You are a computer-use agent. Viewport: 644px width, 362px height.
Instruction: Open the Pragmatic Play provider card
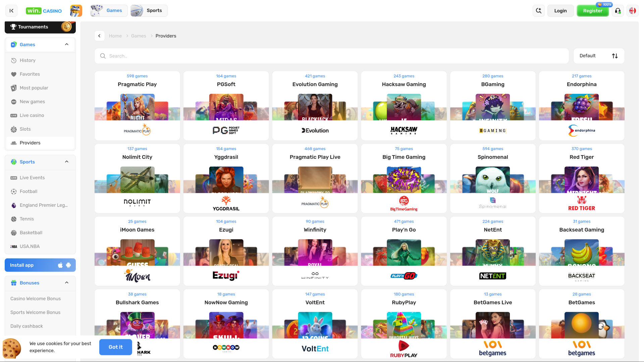[x=137, y=106]
